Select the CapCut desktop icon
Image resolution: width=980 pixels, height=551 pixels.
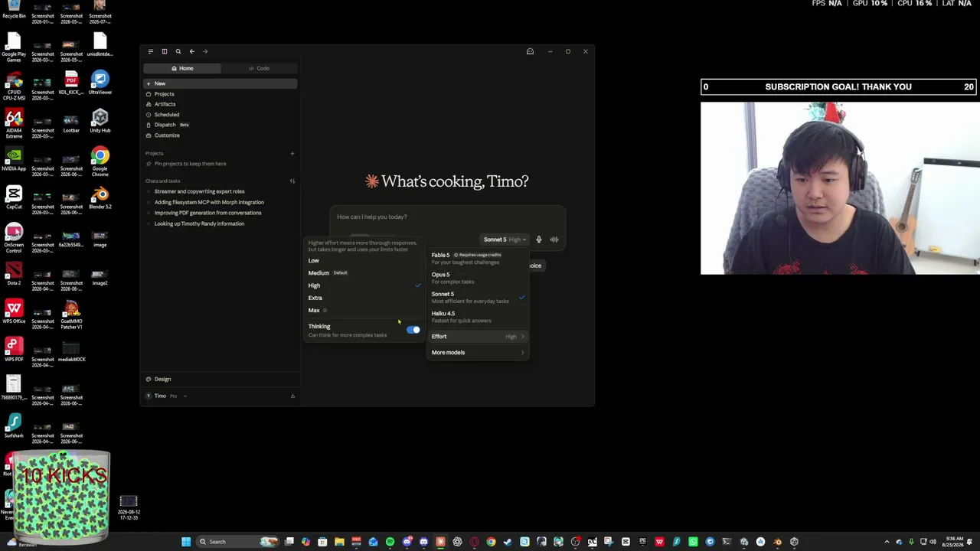point(14,197)
